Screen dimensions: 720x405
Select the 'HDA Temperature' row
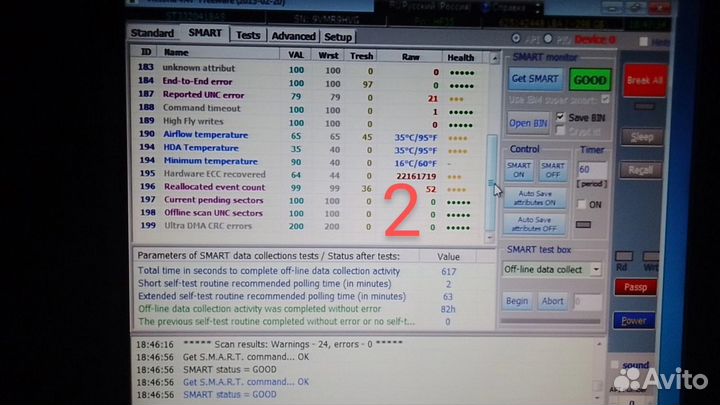pos(307,149)
